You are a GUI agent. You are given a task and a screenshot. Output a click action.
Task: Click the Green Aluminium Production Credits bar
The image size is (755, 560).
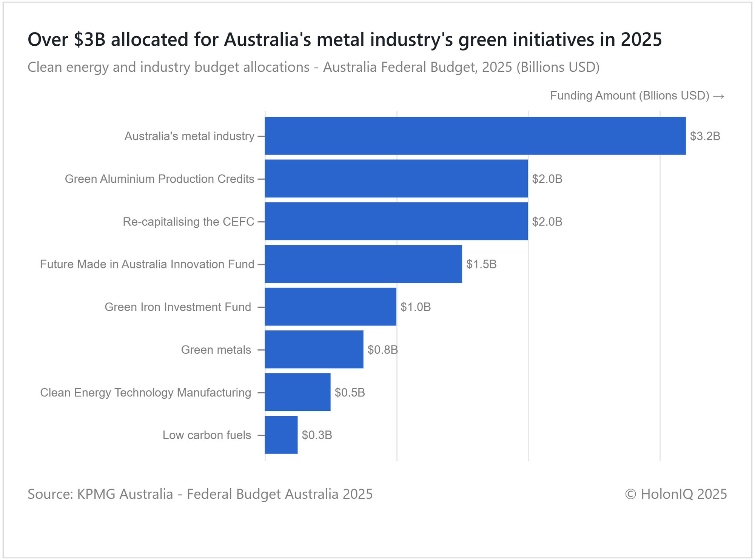396,178
